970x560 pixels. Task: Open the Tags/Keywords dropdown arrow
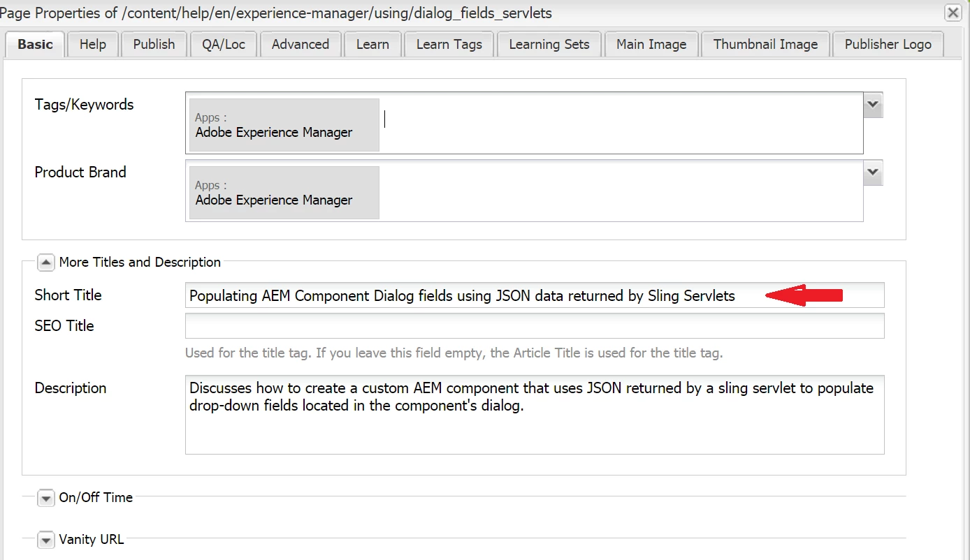click(873, 105)
